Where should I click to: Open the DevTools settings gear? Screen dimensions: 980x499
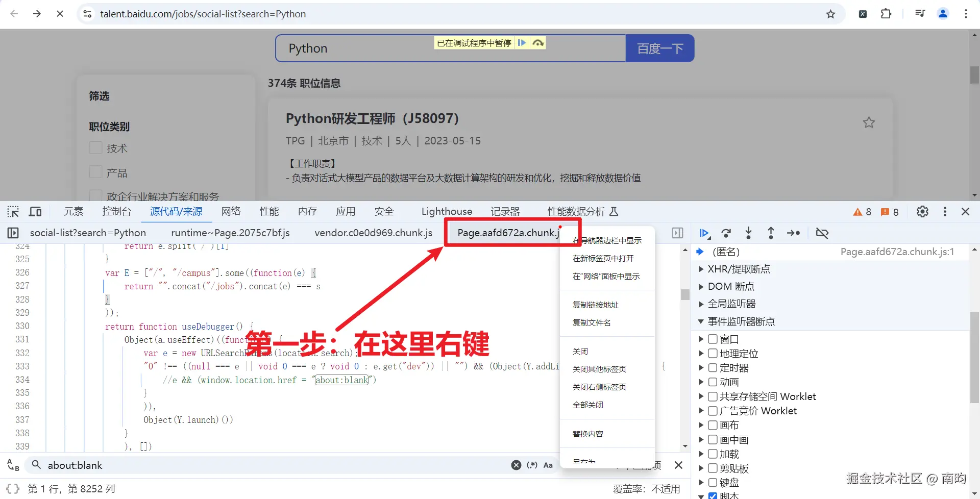[x=922, y=211]
